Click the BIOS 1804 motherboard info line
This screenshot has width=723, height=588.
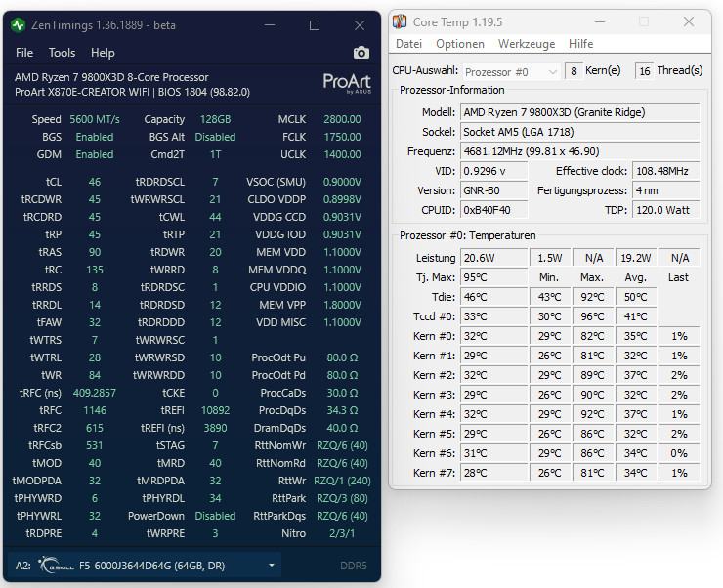pyautogui.click(x=132, y=92)
